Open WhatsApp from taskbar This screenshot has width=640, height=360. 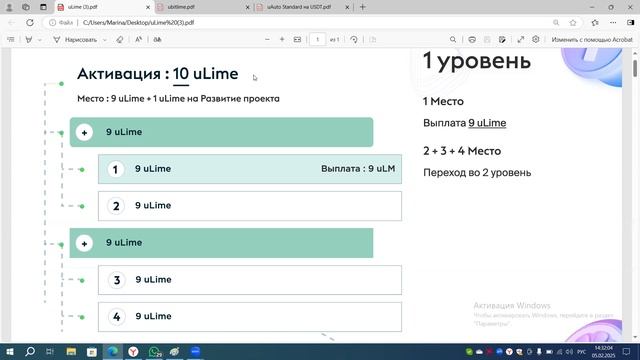pos(154,351)
